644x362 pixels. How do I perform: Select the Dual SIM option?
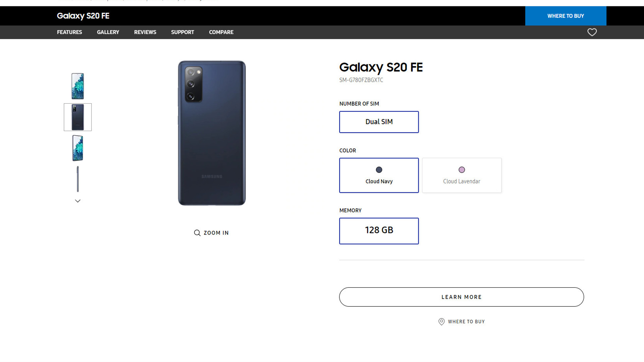point(379,122)
